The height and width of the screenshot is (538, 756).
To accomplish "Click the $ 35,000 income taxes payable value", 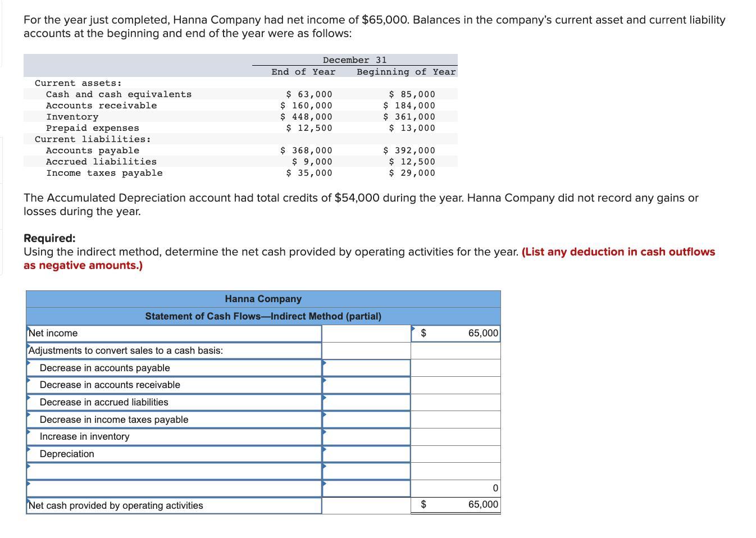I will pyautogui.click(x=309, y=173).
